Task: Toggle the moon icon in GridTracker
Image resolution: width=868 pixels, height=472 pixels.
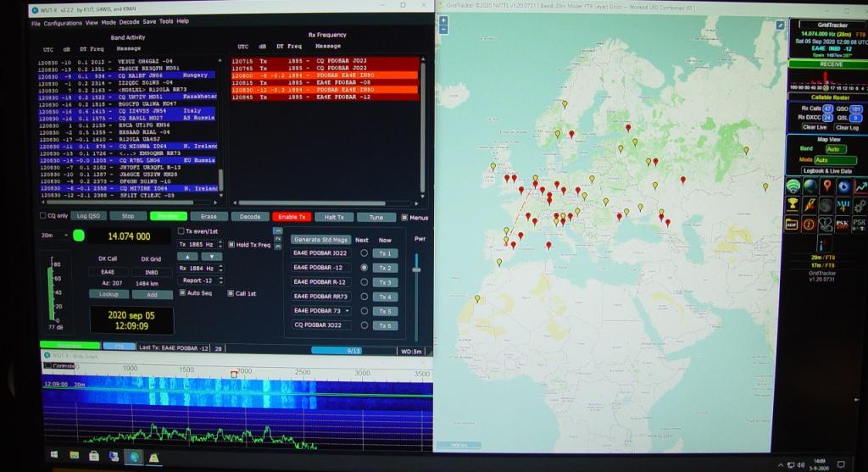Action: pyautogui.click(x=826, y=205)
